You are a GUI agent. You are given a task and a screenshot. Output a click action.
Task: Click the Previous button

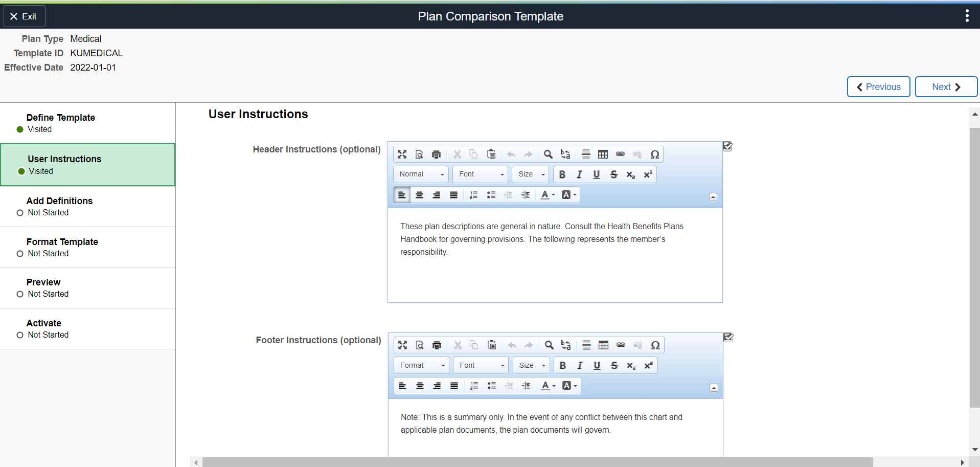tap(878, 87)
